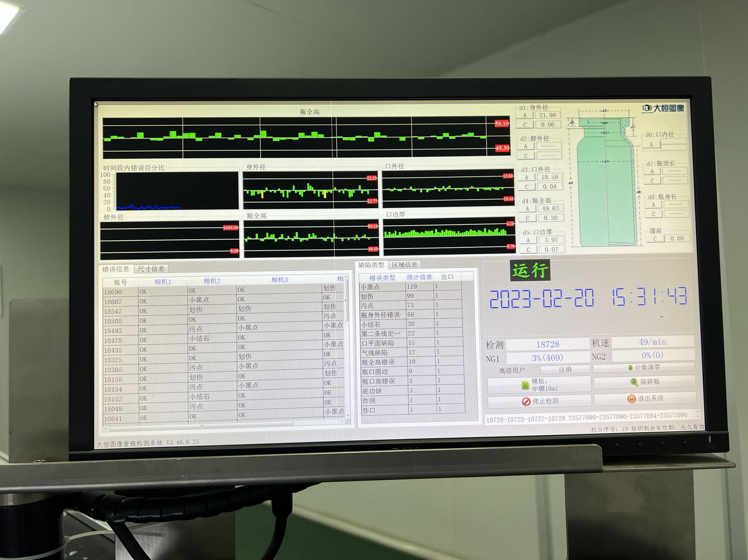Click the 退出系统 exit button
This screenshot has height=560, width=748.
pyautogui.click(x=645, y=399)
